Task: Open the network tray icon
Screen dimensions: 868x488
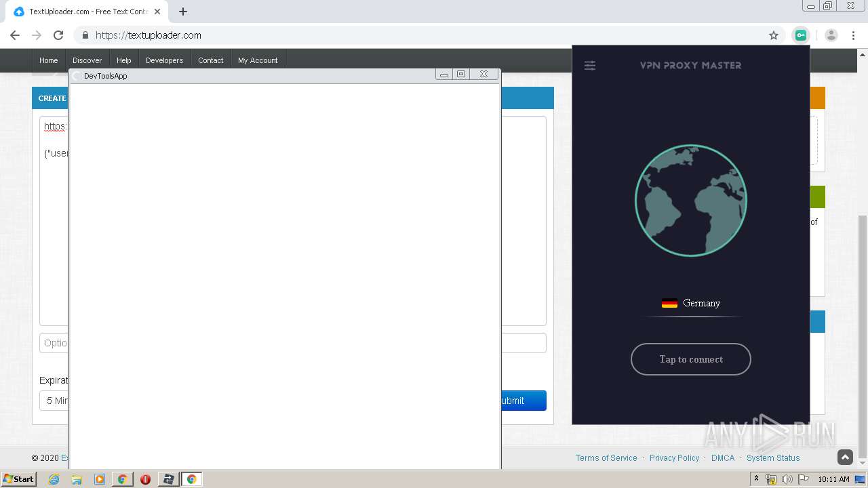Action: [771, 479]
